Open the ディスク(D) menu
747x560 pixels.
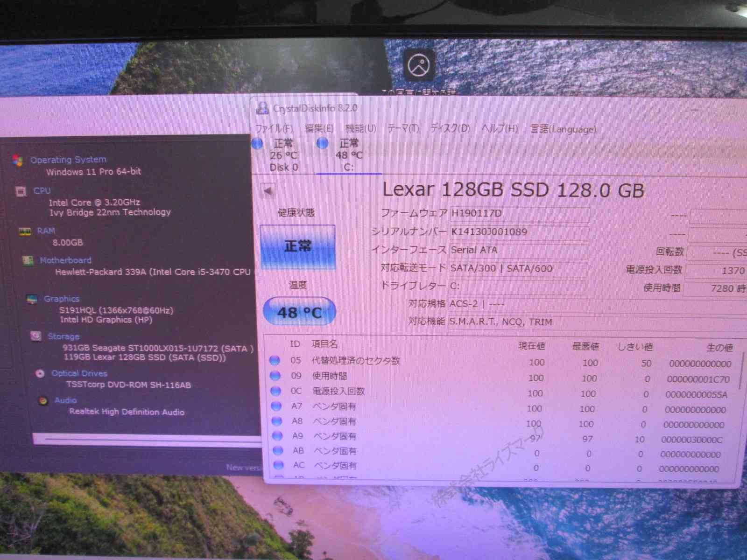pyautogui.click(x=450, y=128)
